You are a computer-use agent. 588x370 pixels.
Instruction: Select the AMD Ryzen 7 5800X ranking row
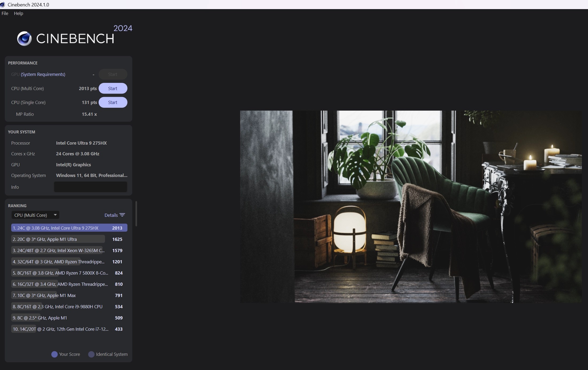tap(60, 273)
